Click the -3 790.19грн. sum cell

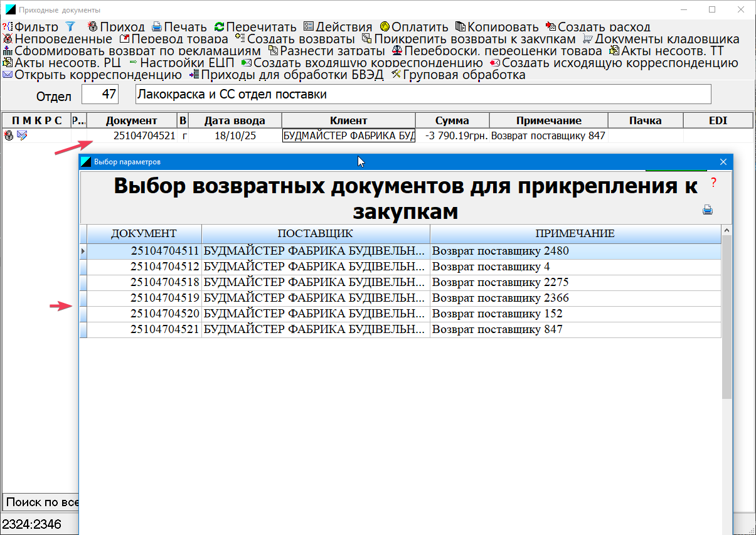(x=452, y=135)
